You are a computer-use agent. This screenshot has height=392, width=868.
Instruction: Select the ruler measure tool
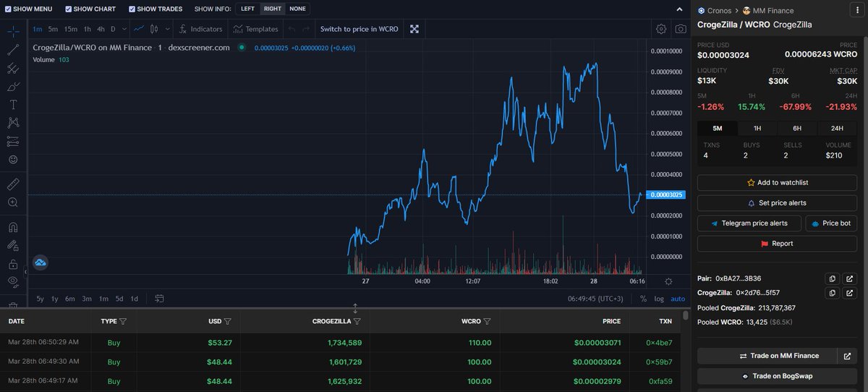pos(13,184)
